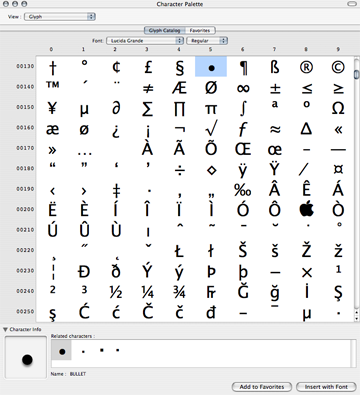Select the third related character square

pos(102,350)
